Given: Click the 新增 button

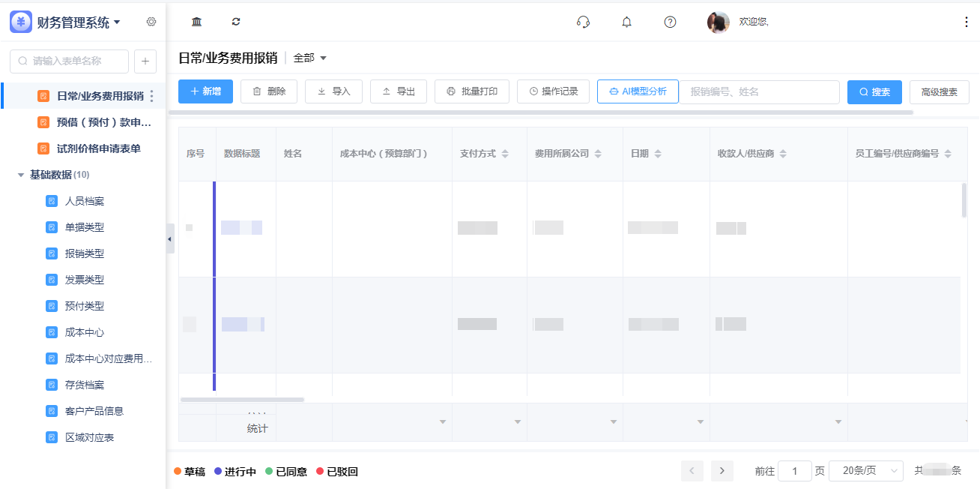Looking at the screenshot, I should (x=205, y=91).
